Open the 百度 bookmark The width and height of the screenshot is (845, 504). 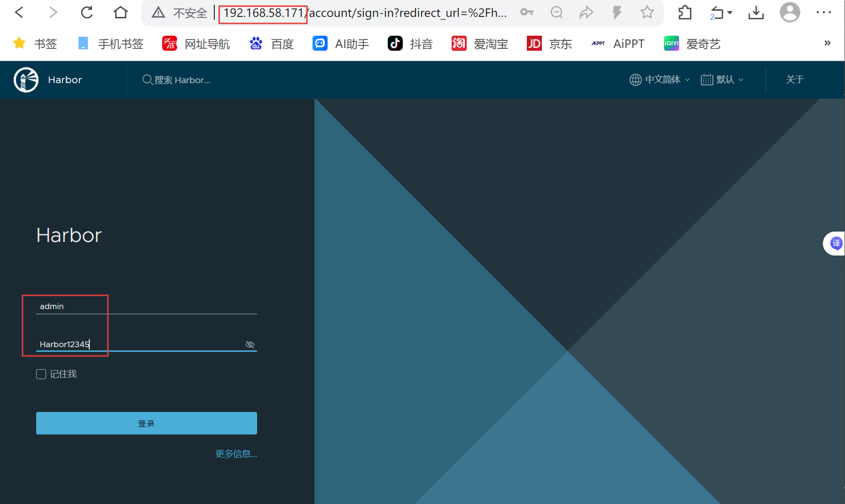272,44
